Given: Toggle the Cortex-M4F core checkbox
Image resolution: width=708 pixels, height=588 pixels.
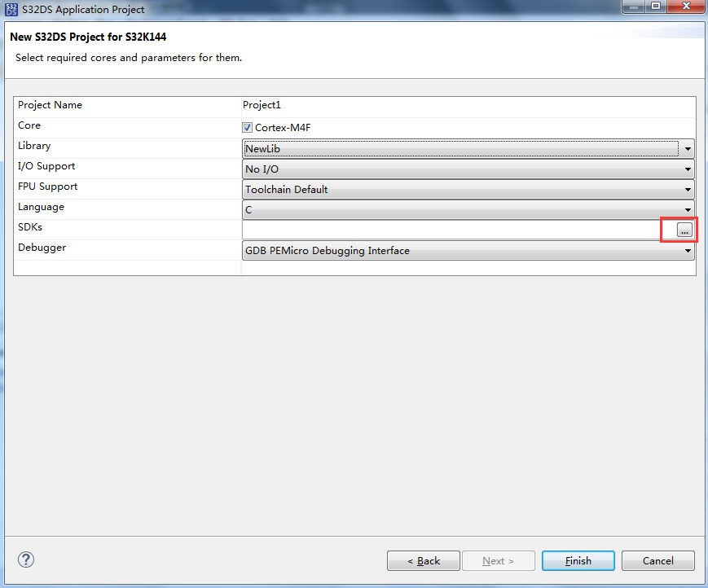Looking at the screenshot, I should (247, 128).
